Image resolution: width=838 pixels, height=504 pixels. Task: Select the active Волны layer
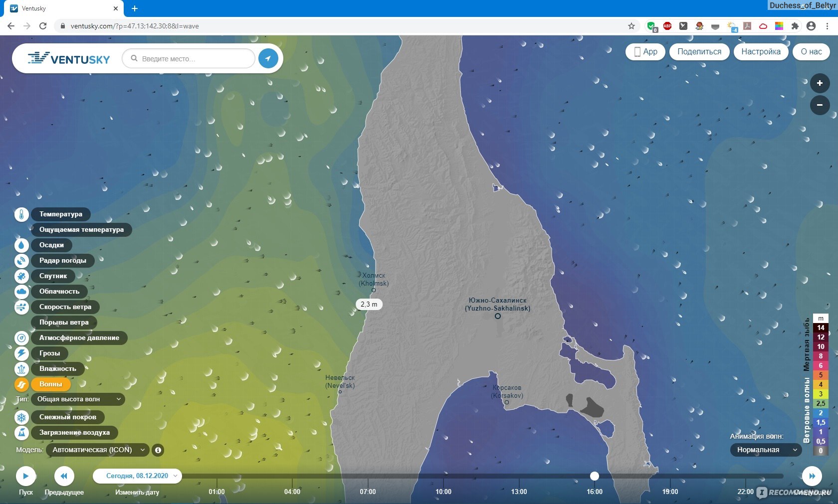pos(51,384)
